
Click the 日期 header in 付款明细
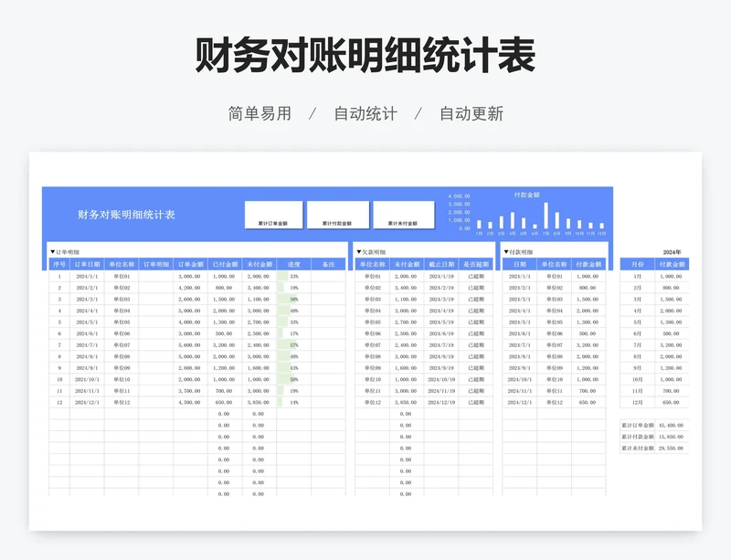click(x=520, y=264)
